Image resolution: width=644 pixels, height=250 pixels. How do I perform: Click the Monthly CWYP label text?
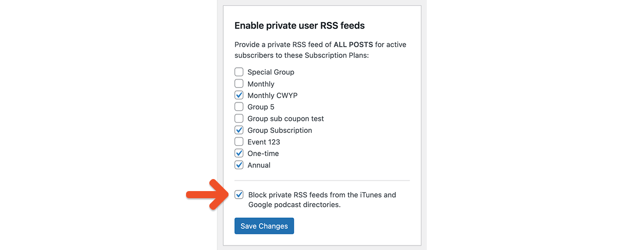[272, 96]
